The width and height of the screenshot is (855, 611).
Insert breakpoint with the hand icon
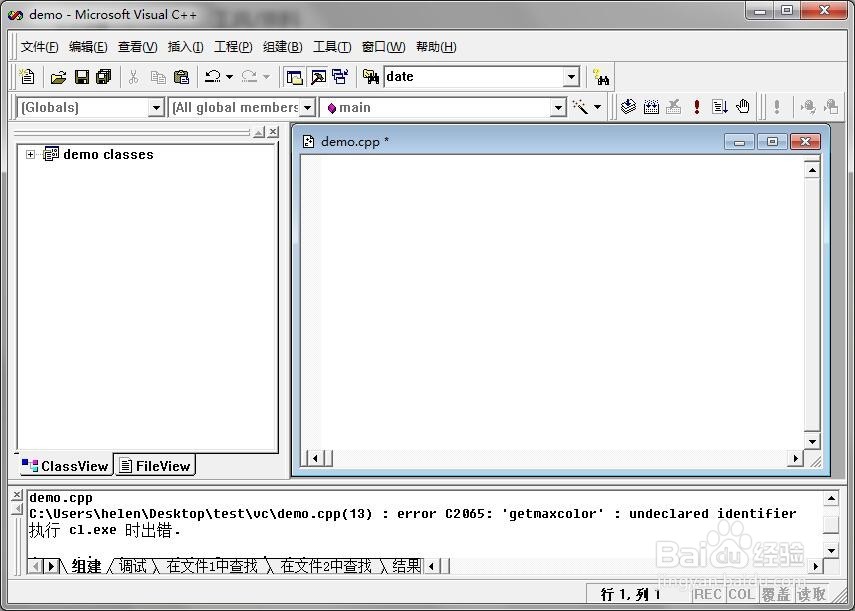743,107
